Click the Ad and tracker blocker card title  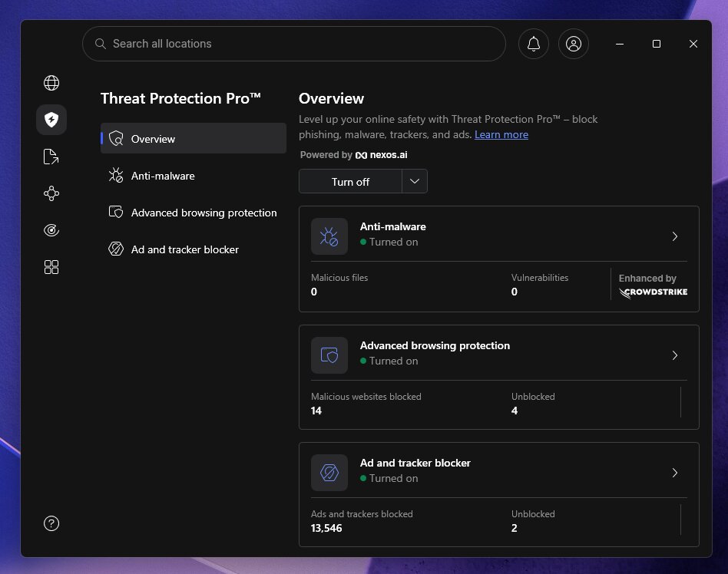pyautogui.click(x=415, y=463)
